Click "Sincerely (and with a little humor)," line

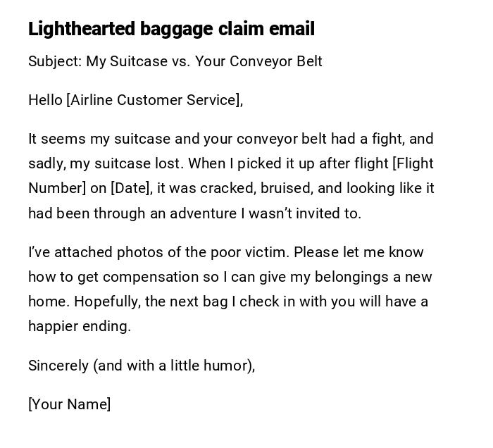[141, 366]
